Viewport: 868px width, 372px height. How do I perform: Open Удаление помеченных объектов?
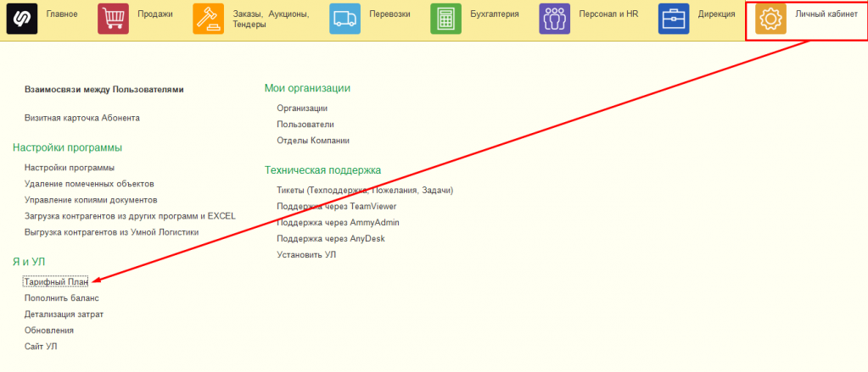coord(89,184)
